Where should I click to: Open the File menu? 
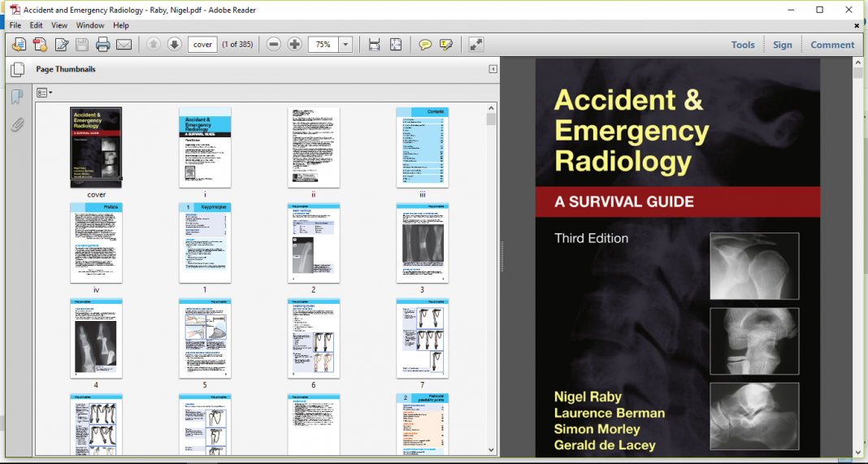(15, 25)
